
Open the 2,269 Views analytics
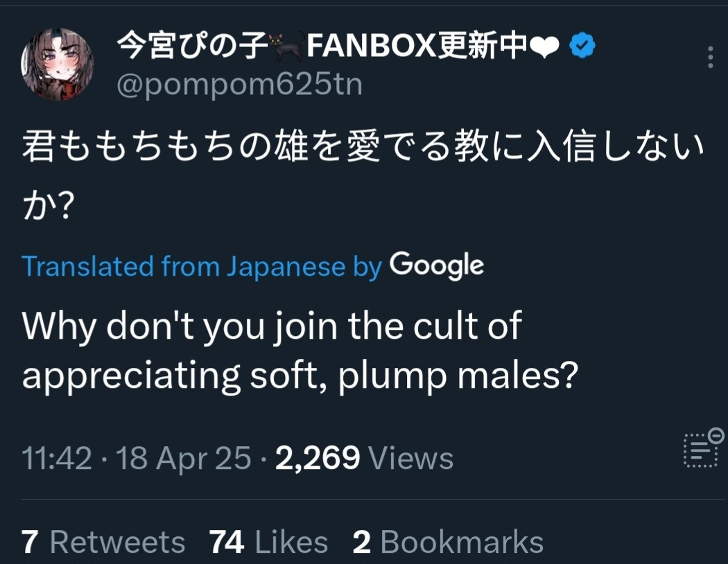[x=364, y=458]
